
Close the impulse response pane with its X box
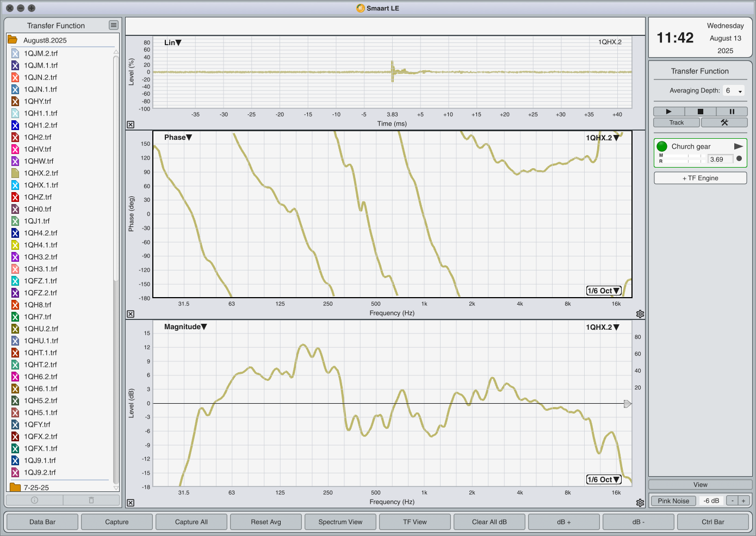(131, 125)
